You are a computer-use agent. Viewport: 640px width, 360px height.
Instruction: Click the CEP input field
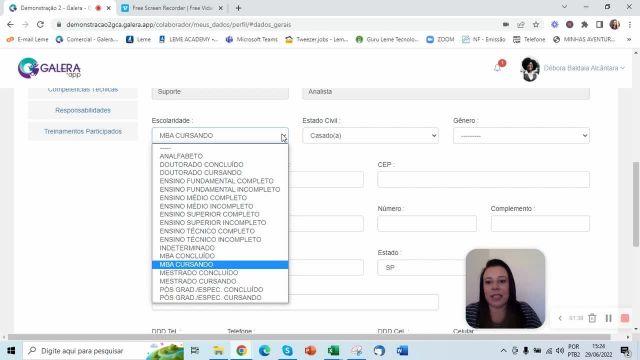pyautogui.click(x=483, y=180)
